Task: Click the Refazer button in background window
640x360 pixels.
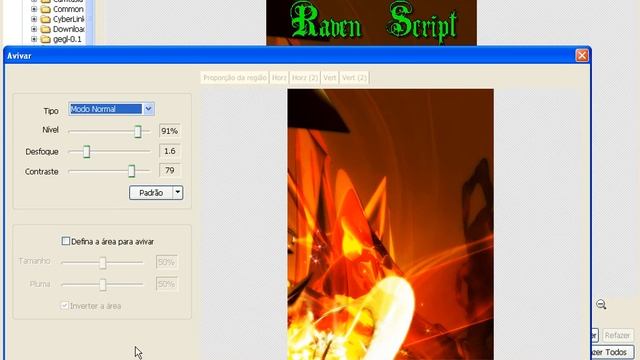Action: (x=617, y=335)
